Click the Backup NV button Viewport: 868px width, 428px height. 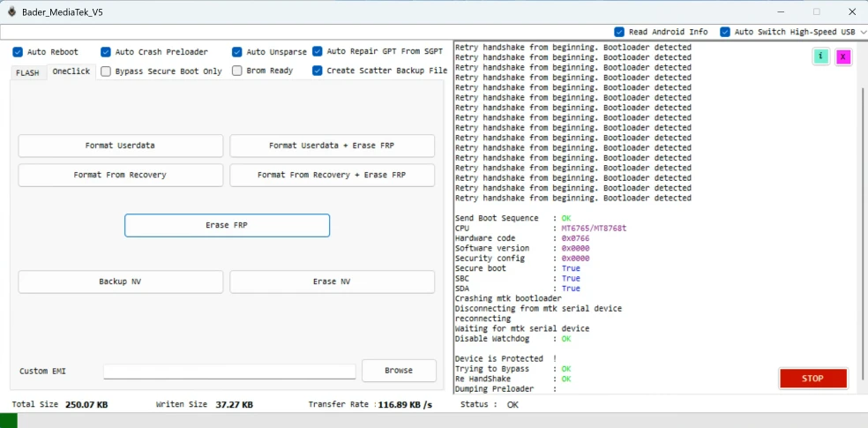click(121, 282)
